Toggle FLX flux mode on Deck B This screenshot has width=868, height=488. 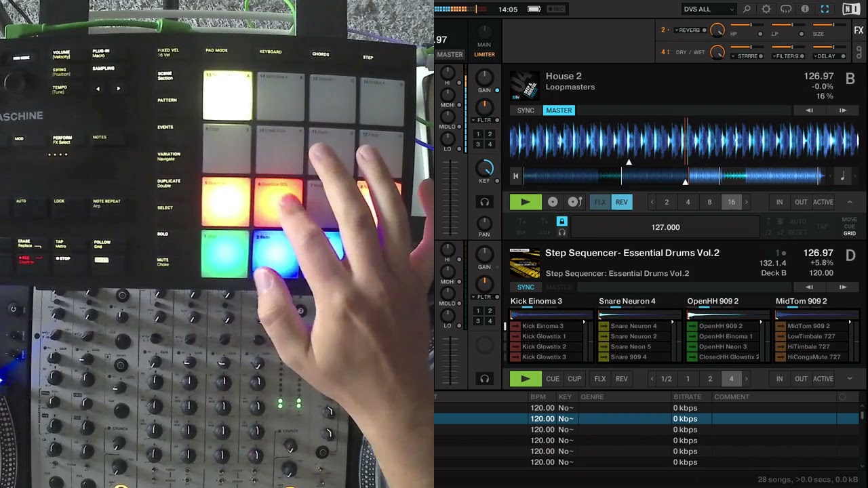600,202
